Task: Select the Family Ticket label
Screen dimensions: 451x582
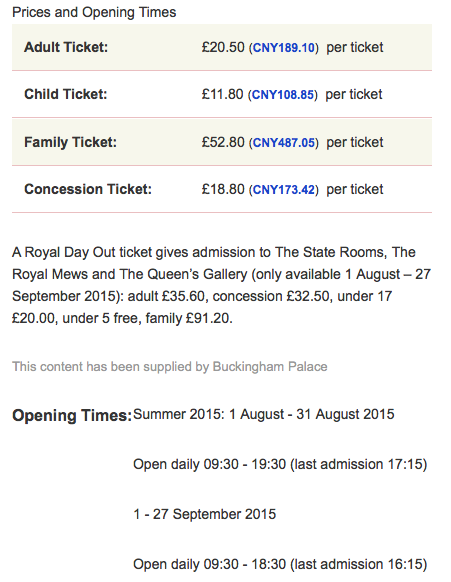Action: click(x=70, y=142)
